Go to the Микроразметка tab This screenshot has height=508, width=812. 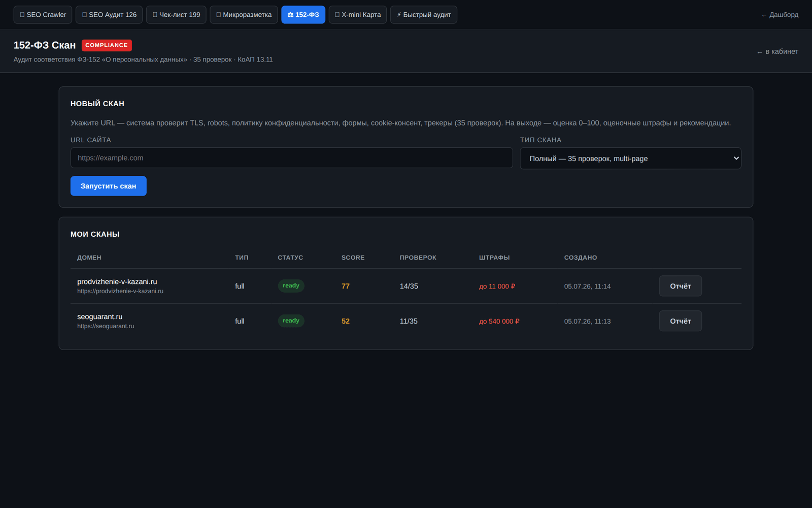coord(244,15)
